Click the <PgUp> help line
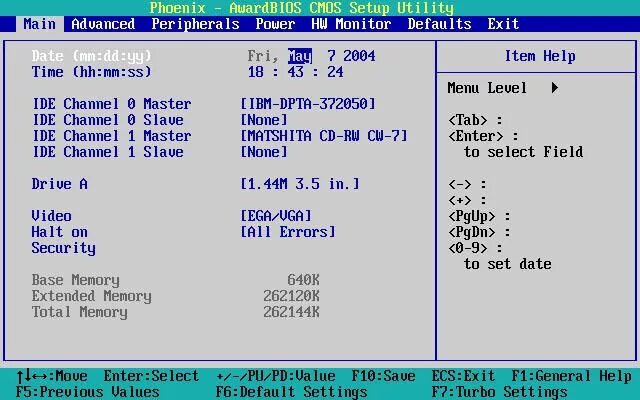 coord(479,216)
